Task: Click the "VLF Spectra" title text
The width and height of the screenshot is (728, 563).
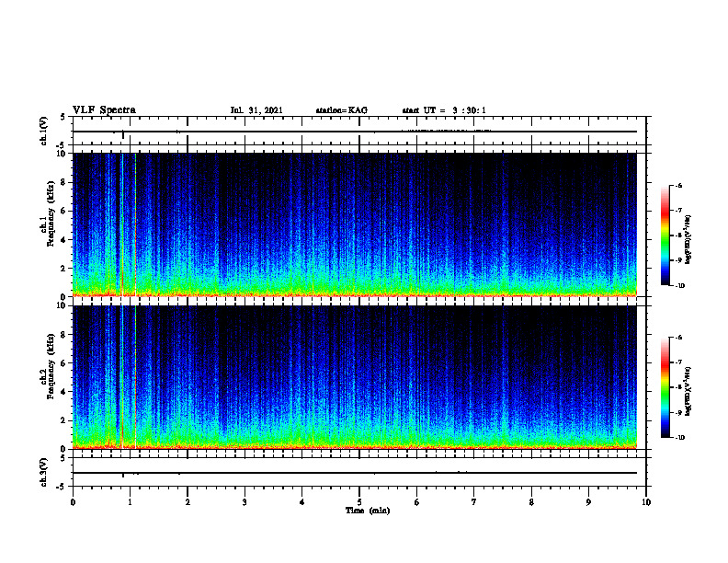Action: pos(104,110)
